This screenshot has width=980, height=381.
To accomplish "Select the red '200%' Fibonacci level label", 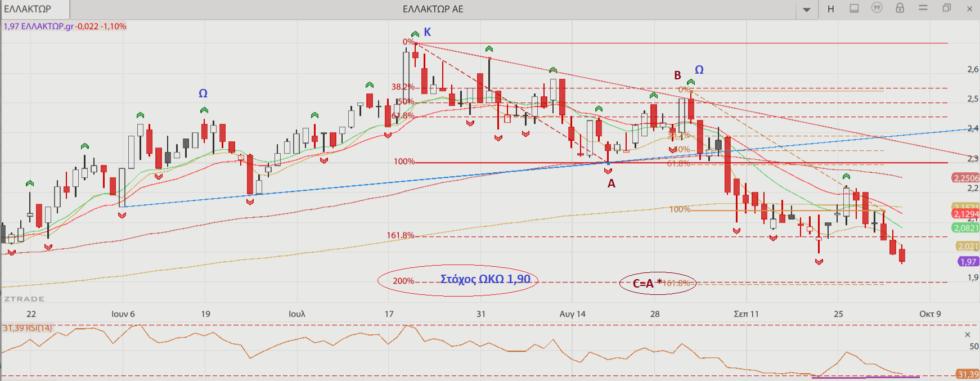I will (403, 281).
